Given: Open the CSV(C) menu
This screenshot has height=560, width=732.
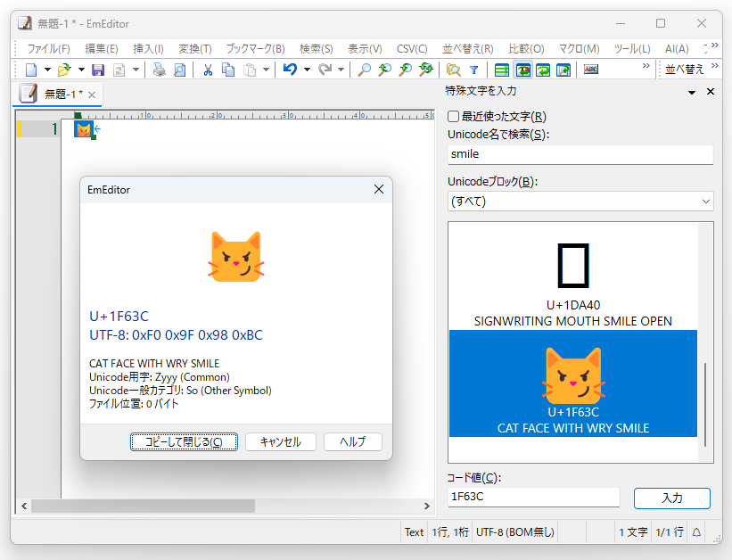Looking at the screenshot, I should coord(412,49).
